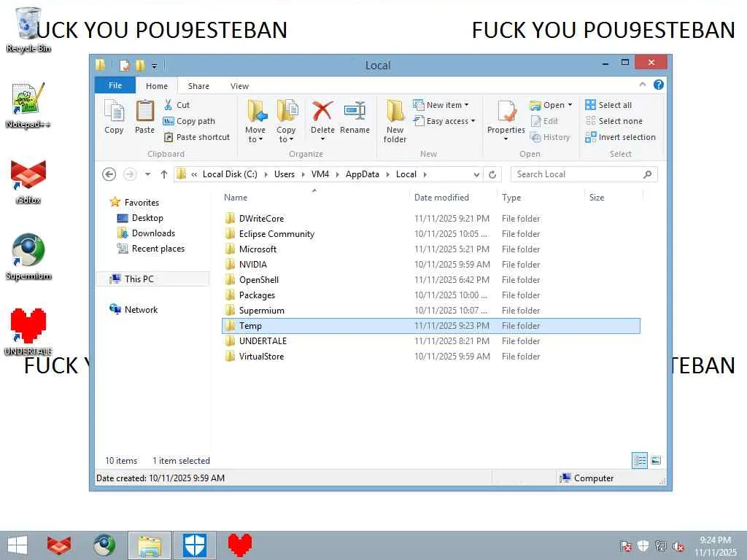Open the Easy access dropdown

[444, 121]
